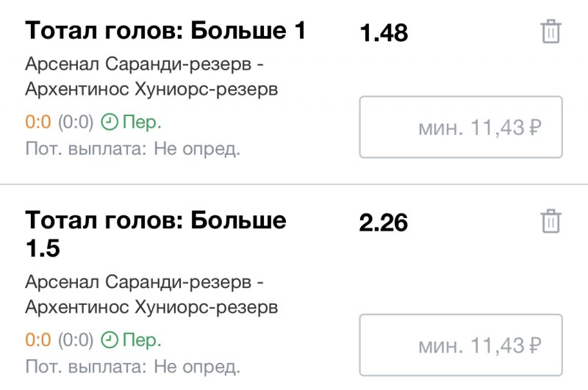This screenshot has height=390, width=588.
Task: Delete the "Больше 1" bet with trash icon
Action: (551, 32)
